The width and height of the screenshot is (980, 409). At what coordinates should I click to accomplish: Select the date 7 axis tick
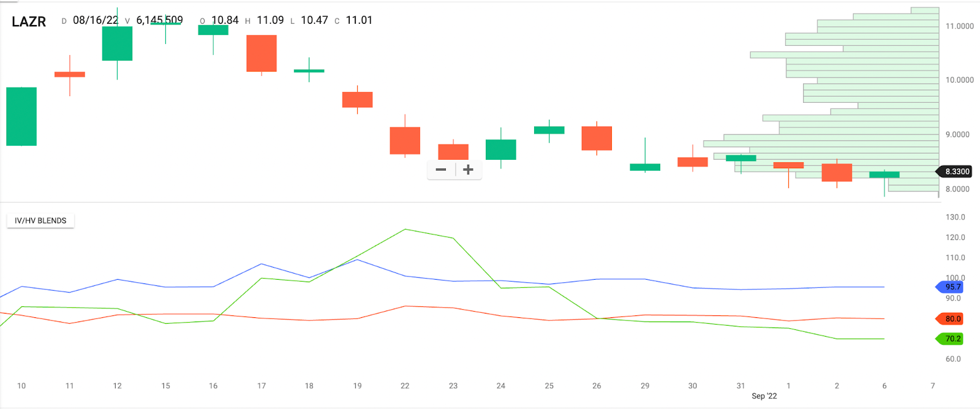point(933,386)
